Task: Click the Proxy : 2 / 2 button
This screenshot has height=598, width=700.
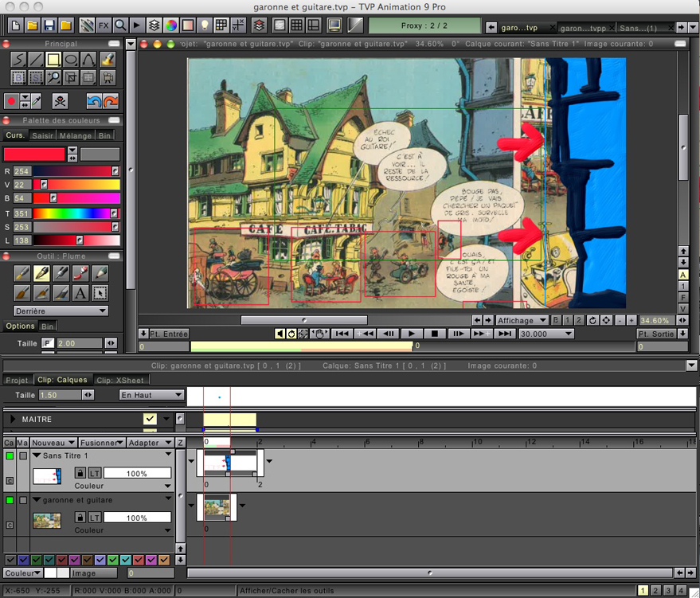Action: pos(424,25)
